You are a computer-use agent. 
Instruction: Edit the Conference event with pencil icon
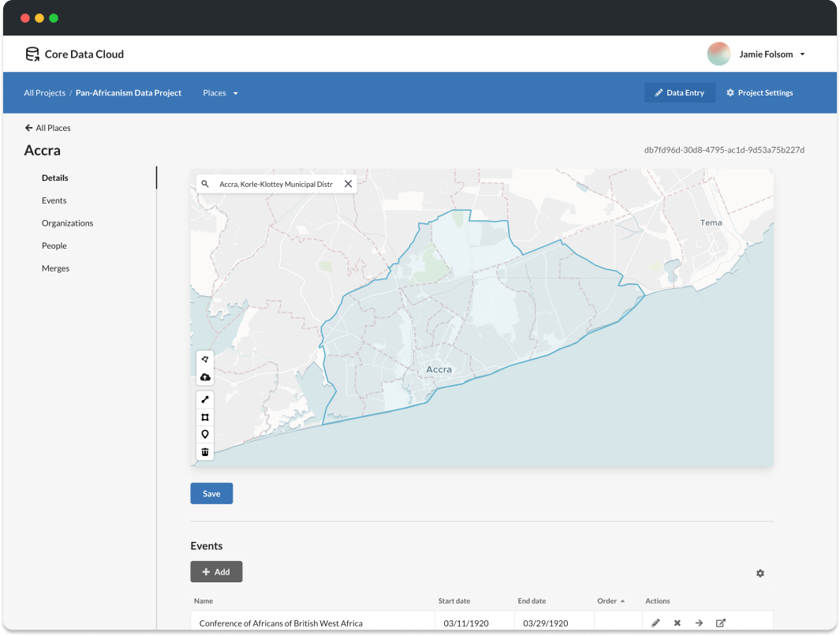coord(655,623)
